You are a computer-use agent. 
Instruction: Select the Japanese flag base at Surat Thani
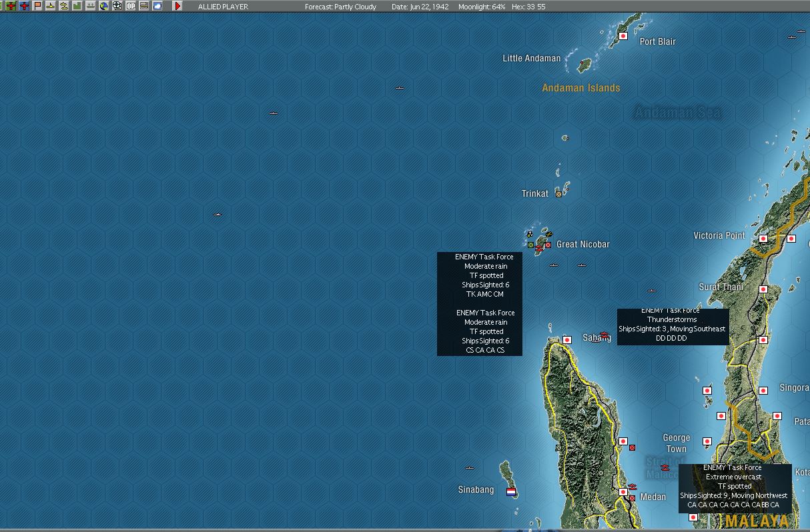763,289
